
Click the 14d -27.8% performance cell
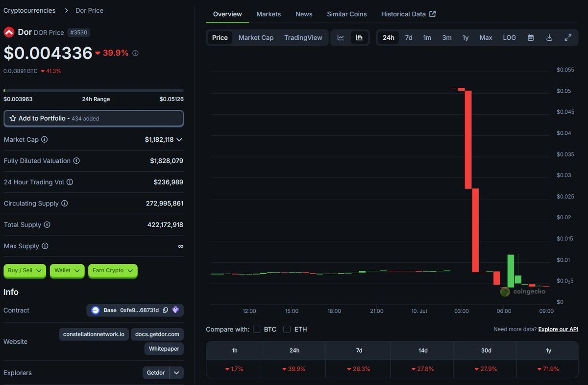(422, 369)
